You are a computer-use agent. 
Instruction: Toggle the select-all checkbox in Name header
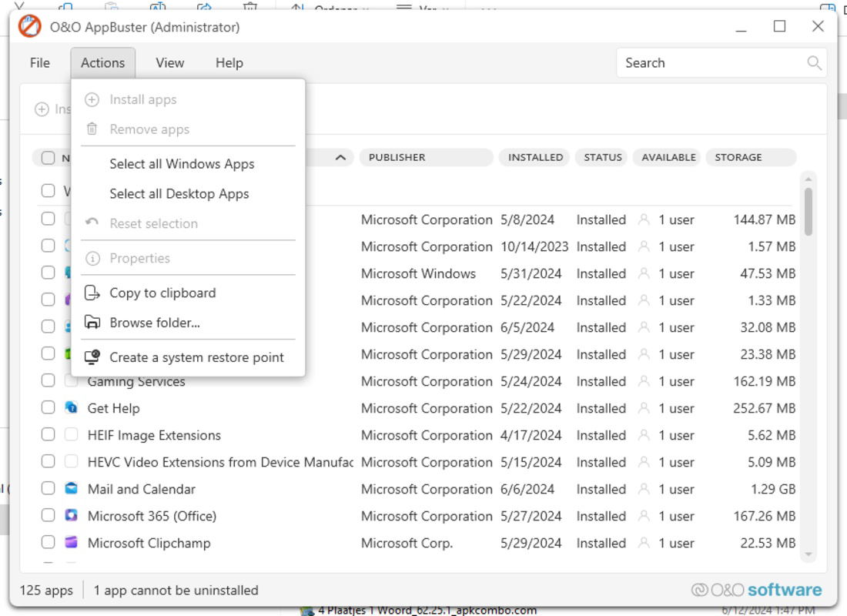point(48,158)
